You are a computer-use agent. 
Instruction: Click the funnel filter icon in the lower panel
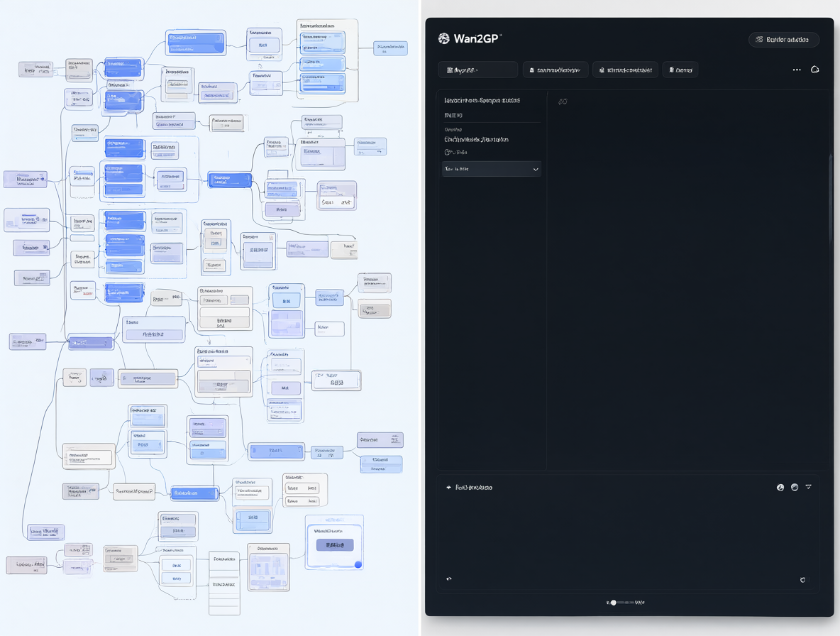click(x=808, y=487)
